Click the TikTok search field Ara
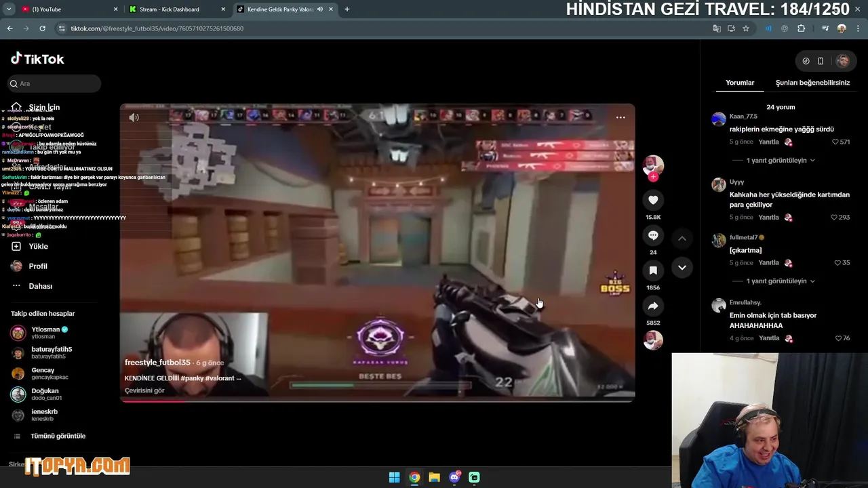 tap(54, 83)
